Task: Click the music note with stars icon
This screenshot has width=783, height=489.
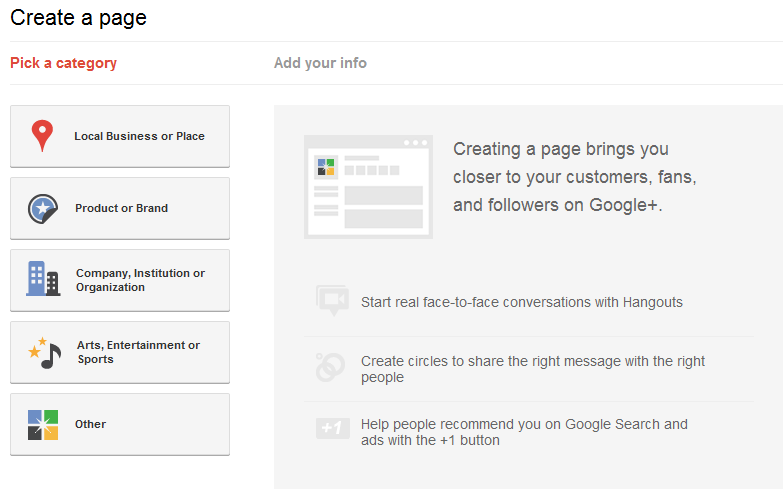Action: pos(44,353)
